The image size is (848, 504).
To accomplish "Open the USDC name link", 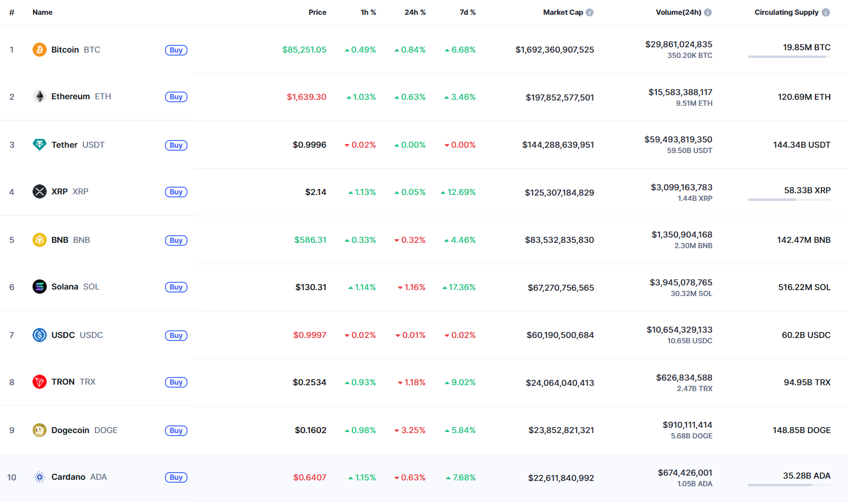I will (77, 335).
